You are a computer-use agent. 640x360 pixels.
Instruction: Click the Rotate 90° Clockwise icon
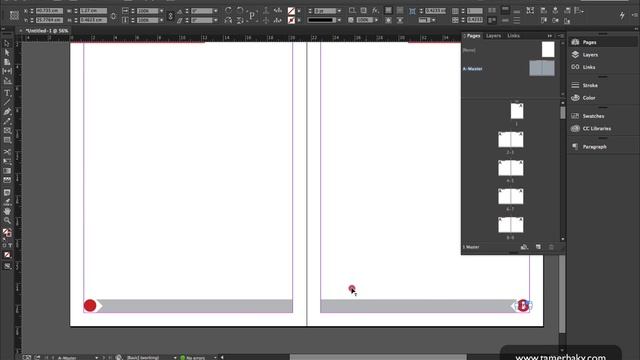(x=228, y=11)
